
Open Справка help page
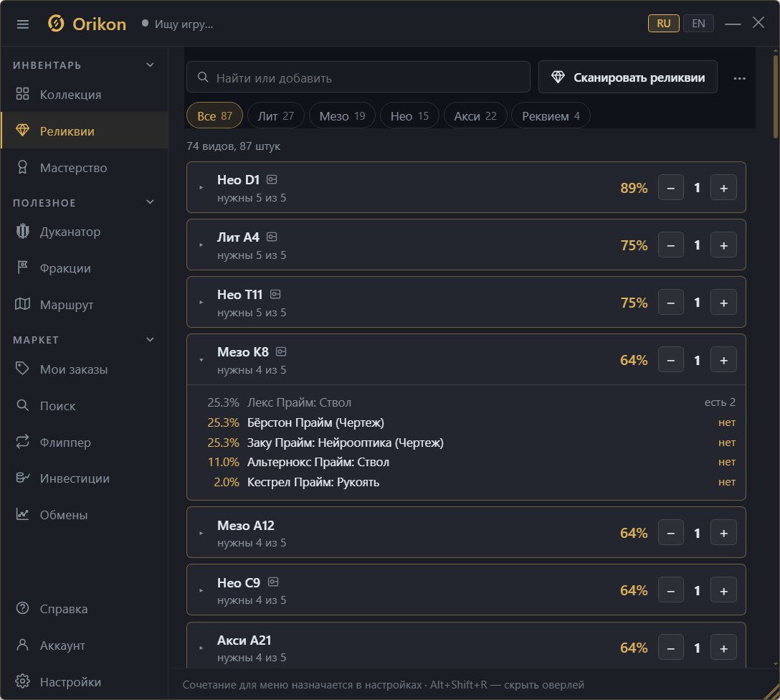(85, 608)
